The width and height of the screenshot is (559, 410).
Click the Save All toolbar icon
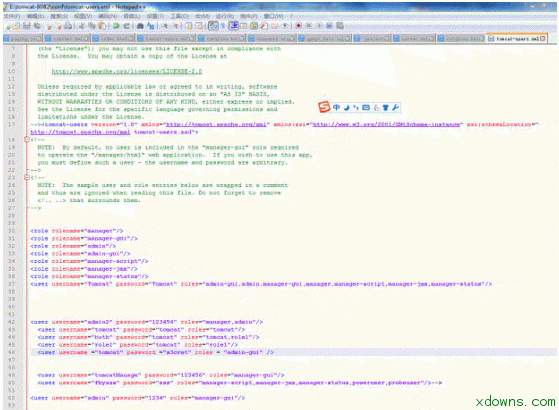click(37, 26)
